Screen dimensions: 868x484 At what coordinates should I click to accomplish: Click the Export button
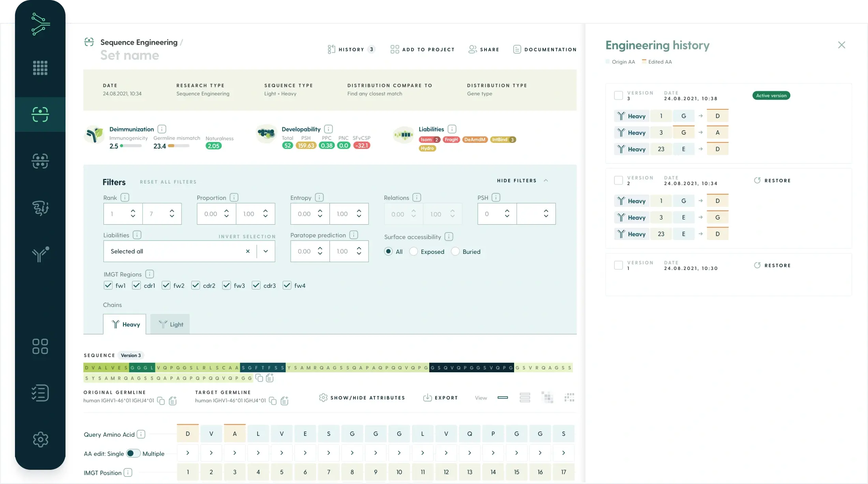pyautogui.click(x=440, y=398)
